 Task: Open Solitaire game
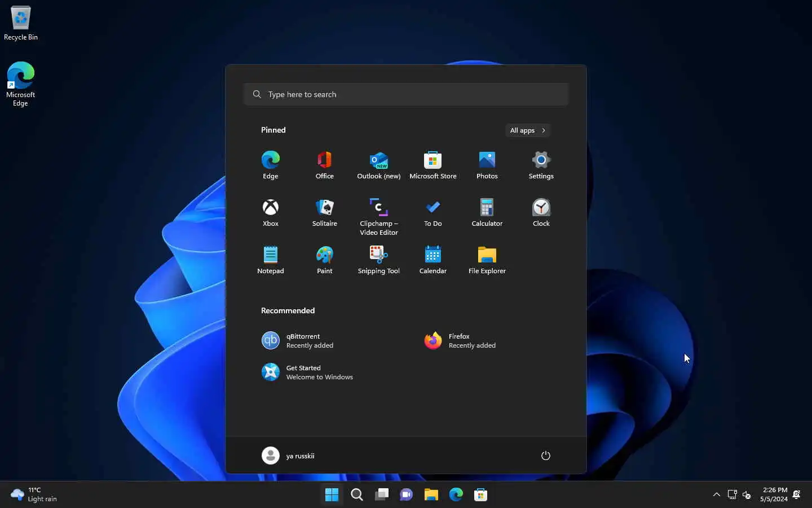click(x=325, y=213)
